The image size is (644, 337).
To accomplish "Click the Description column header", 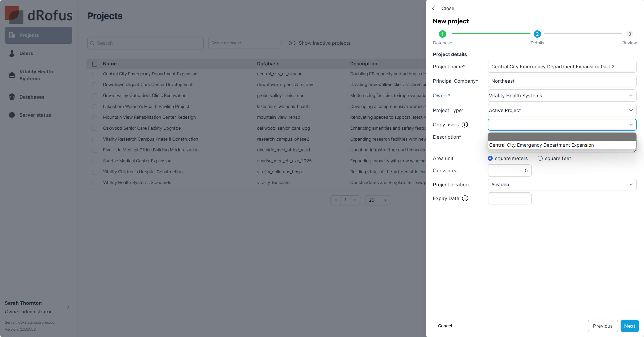I will (x=363, y=64).
